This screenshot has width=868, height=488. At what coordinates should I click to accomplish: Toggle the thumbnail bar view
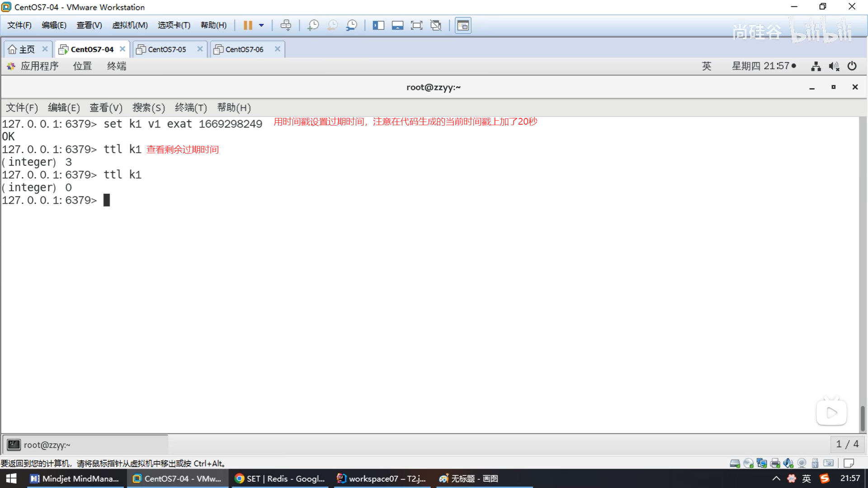coord(397,25)
